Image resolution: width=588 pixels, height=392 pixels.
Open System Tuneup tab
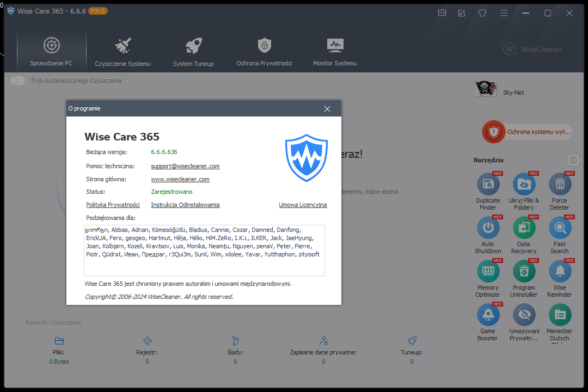pos(193,51)
